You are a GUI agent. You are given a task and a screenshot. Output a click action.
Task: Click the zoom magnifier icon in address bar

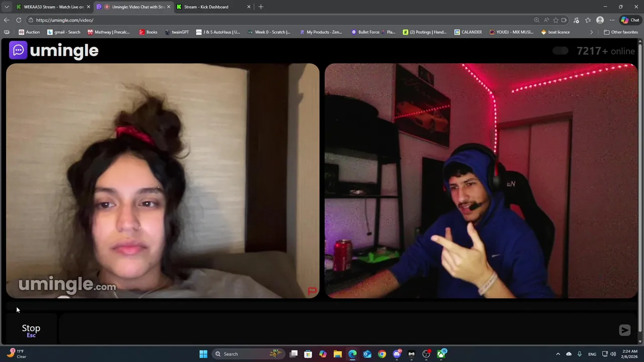536,20
